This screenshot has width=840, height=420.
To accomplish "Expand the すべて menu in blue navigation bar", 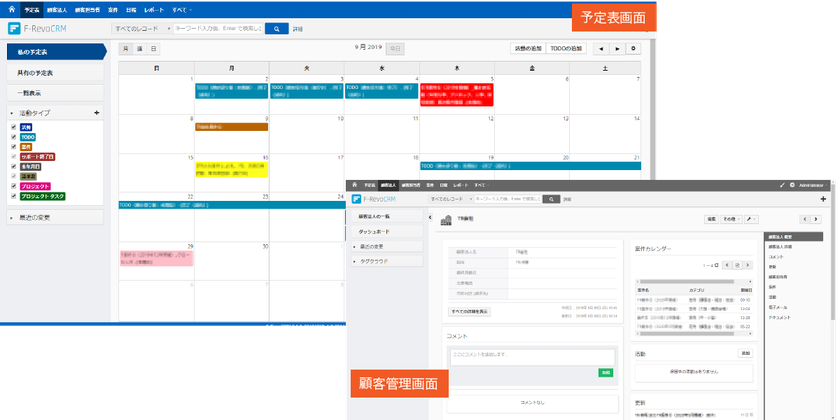I will coord(182,10).
